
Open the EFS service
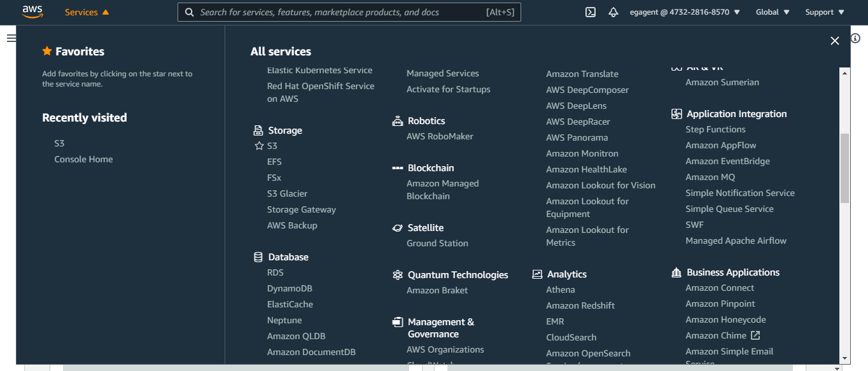(x=274, y=162)
